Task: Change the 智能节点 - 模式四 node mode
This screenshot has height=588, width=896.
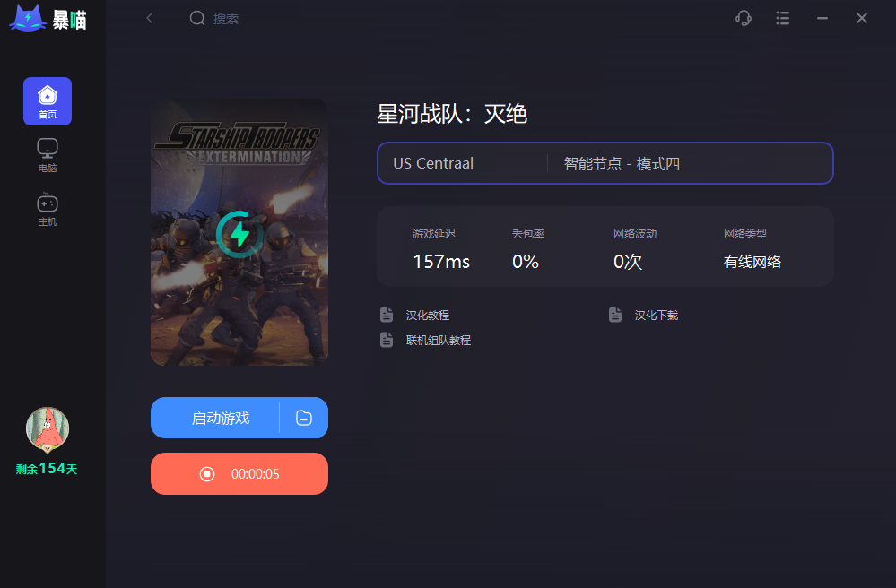Action: [x=690, y=163]
